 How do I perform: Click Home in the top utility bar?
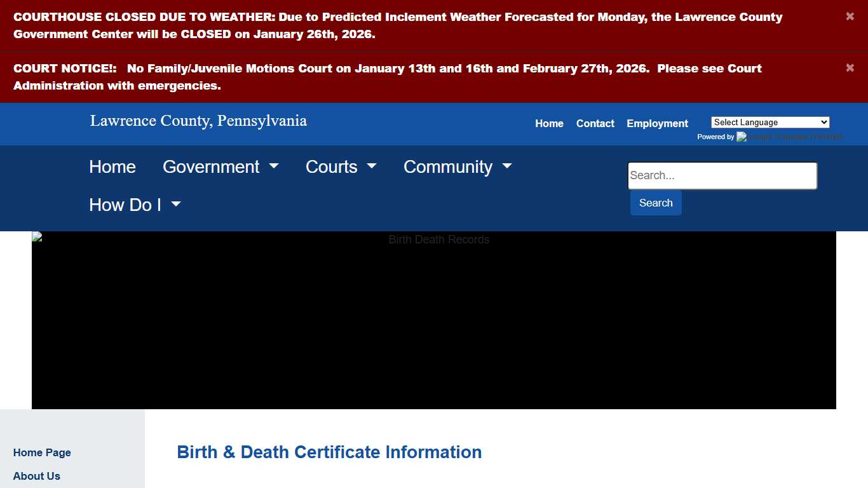coord(549,123)
